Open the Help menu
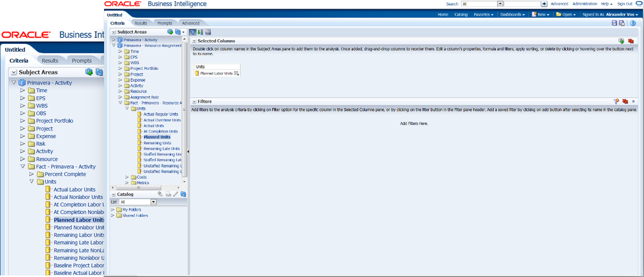Viewport: 644px width, 277px height. tap(607, 4)
